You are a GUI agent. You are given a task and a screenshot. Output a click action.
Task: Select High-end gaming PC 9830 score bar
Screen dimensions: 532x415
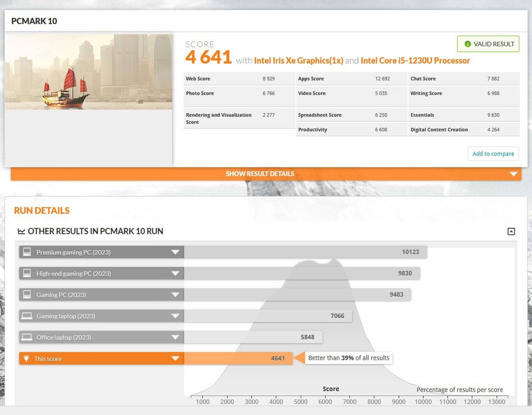click(x=302, y=273)
